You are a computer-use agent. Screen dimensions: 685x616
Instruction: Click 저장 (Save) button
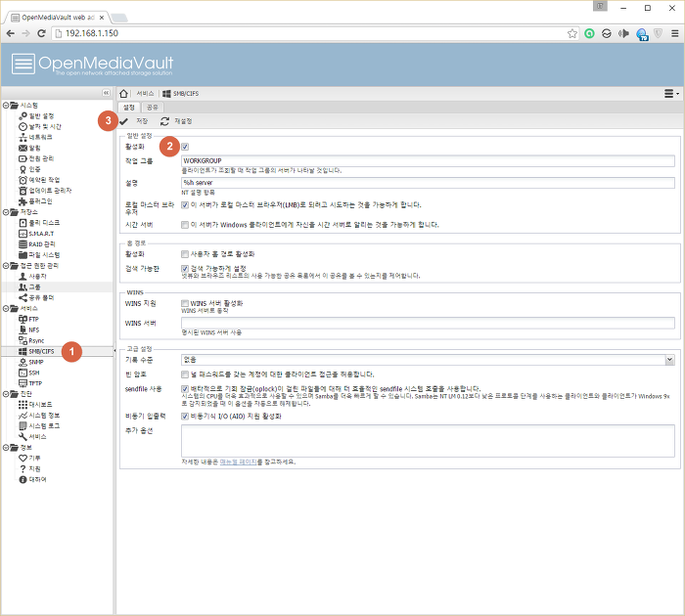click(135, 121)
